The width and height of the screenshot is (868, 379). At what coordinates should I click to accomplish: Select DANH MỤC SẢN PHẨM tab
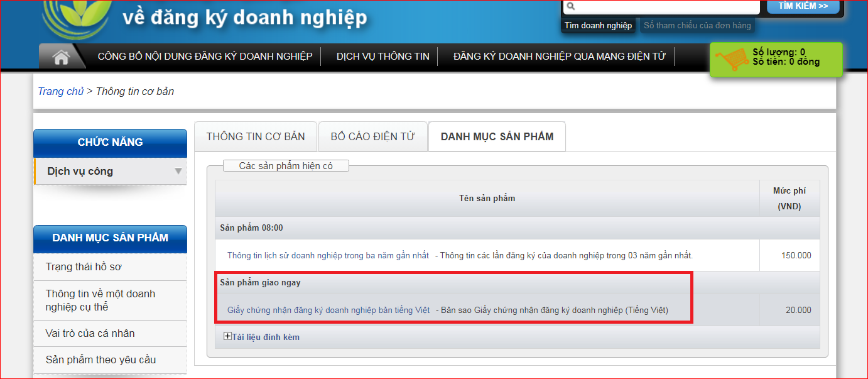click(x=497, y=136)
